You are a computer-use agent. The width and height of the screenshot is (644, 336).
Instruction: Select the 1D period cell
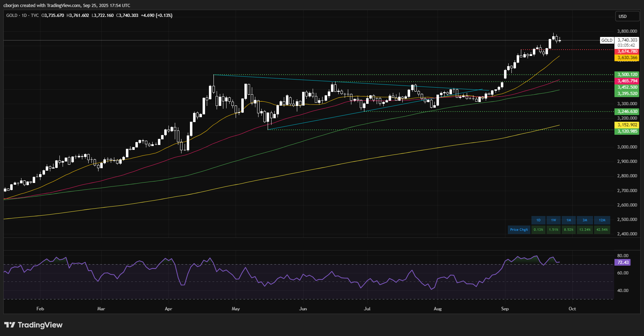point(538,220)
